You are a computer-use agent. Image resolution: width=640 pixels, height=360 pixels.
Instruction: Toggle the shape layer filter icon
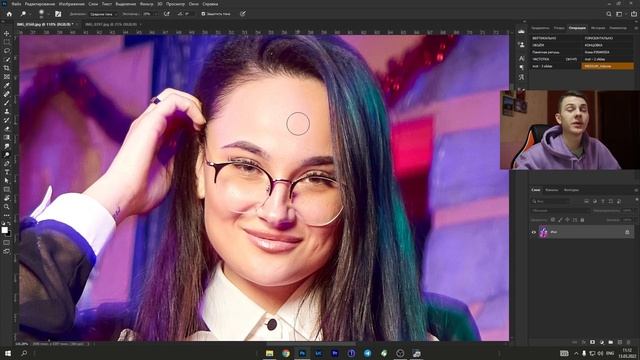pyautogui.click(x=611, y=201)
